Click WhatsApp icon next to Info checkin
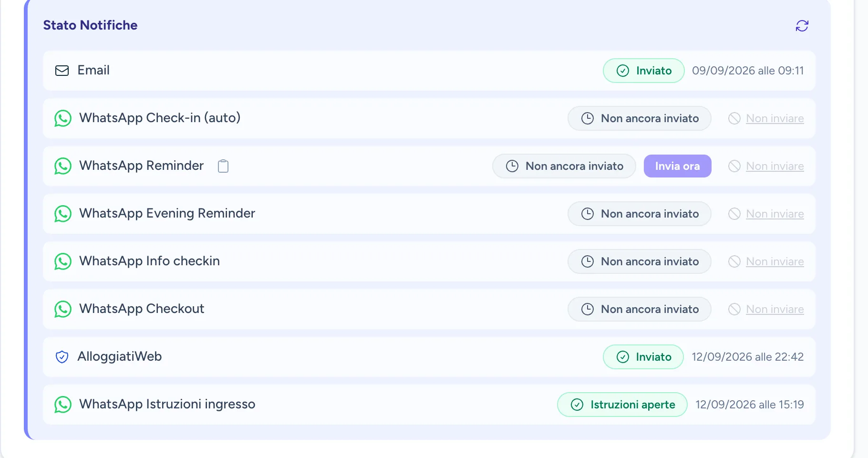868x458 pixels. coord(63,261)
